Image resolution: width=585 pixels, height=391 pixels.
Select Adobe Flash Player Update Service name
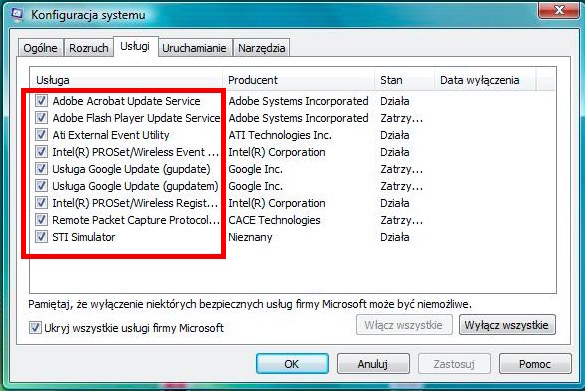point(136,118)
